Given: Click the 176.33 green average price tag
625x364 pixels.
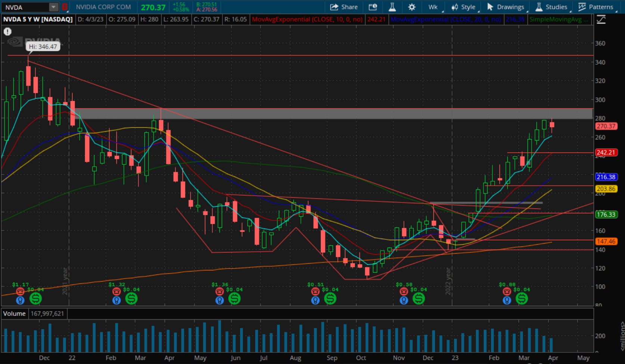Looking at the screenshot, I should pyautogui.click(x=606, y=214).
